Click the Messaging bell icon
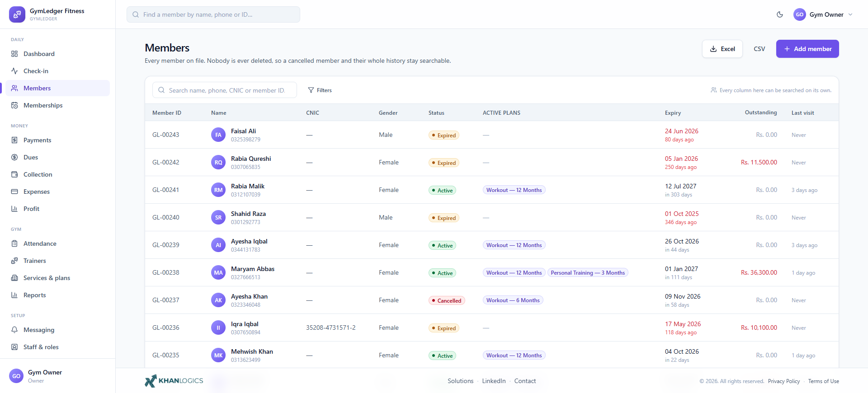 coord(14,330)
